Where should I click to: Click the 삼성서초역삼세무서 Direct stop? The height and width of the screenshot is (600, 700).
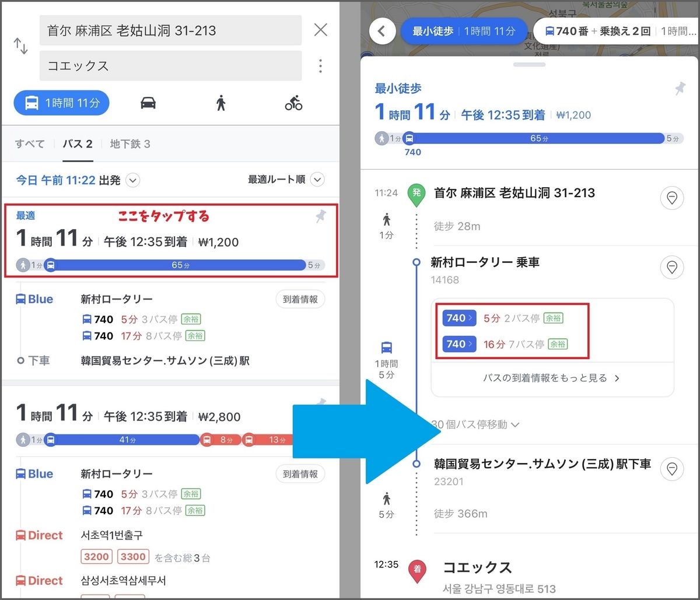point(123,581)
